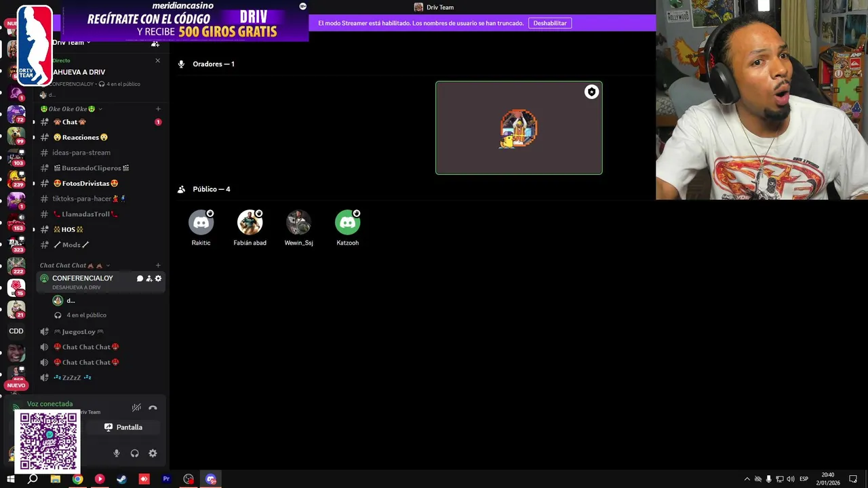
Task: Open the server with 72 unread badge
Action: point(16,113)
